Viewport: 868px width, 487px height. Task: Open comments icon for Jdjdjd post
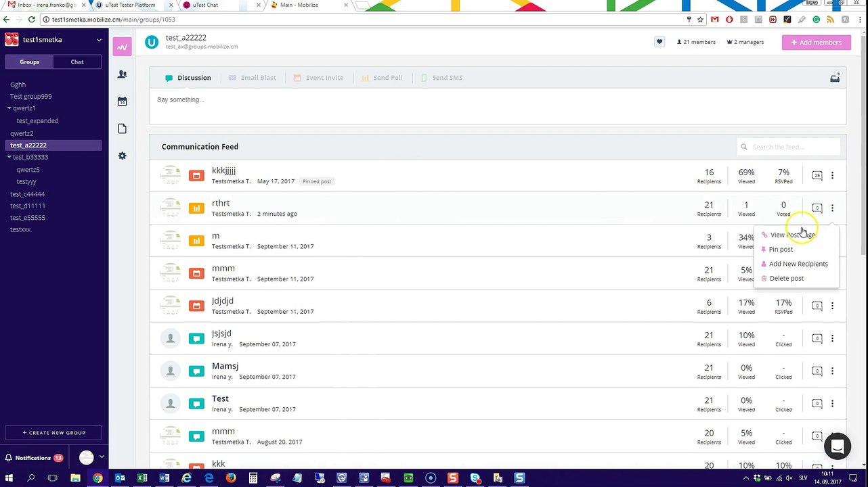[817, 306]
